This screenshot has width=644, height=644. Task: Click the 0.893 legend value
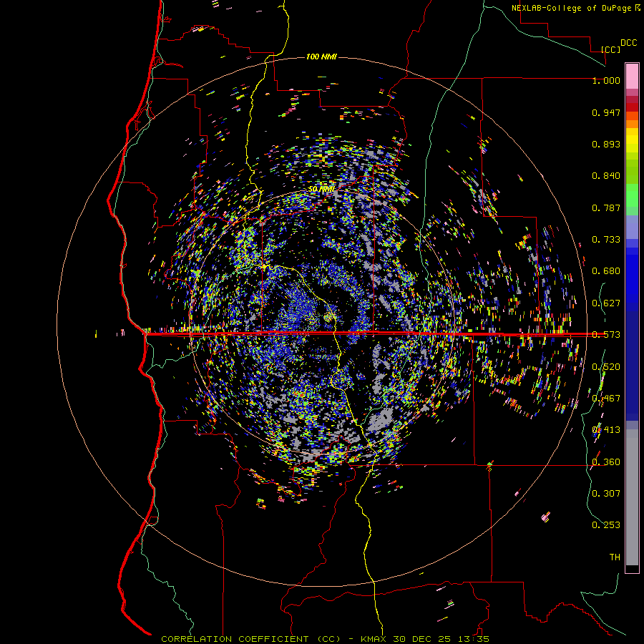click(606, 144)
